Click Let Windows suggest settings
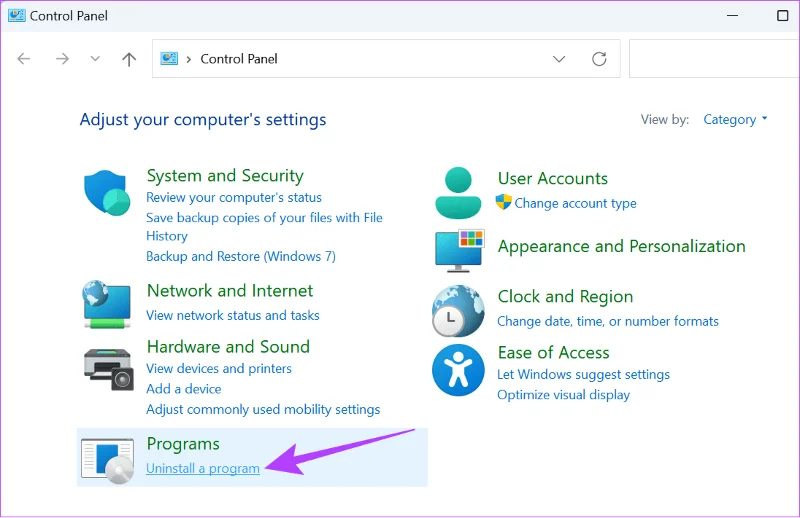Image resolution: width=800 pixels, height=518 pixels. click(583, 375)
